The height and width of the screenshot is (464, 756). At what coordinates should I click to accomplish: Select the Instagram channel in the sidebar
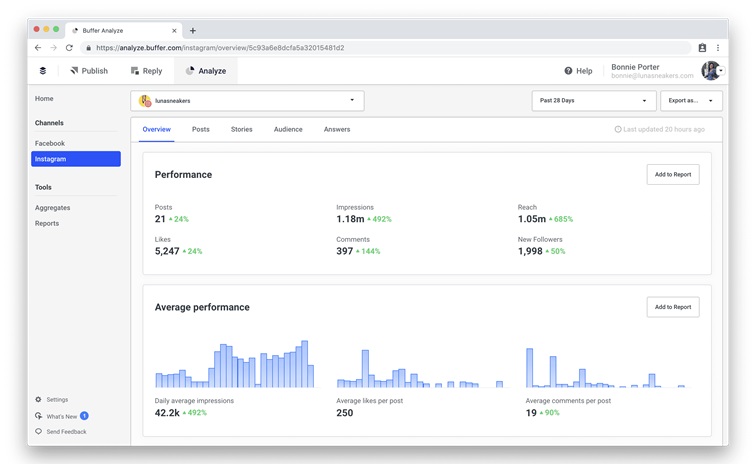tap(76, 159)
